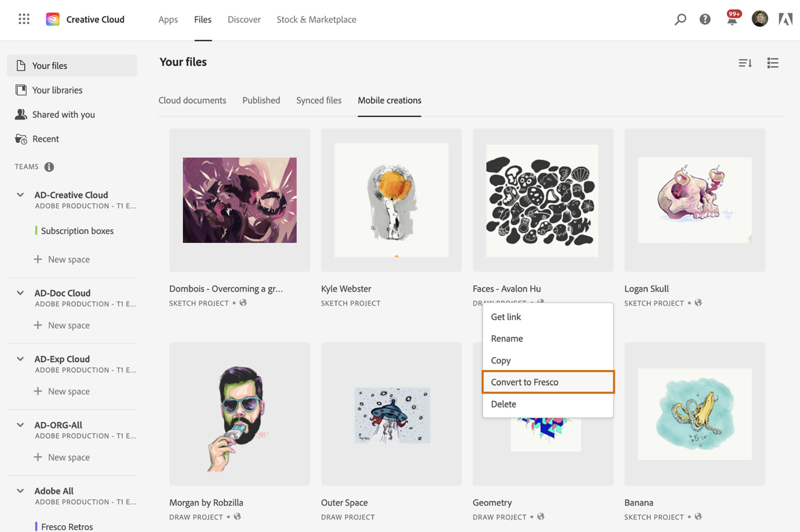
Task: Collapse the AD-Creative Cloud team
Action: (x=20, y=195)
